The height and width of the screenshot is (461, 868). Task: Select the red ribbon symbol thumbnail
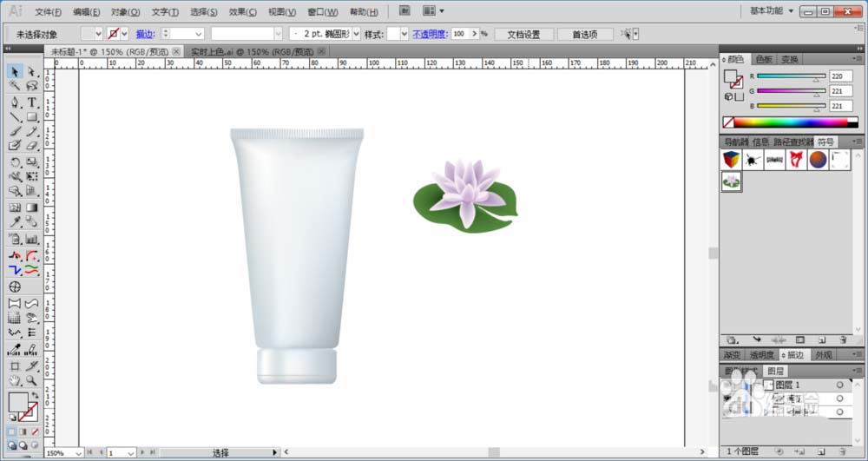pos(796,160)
